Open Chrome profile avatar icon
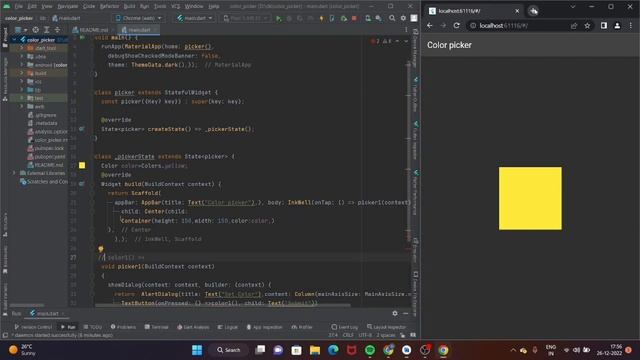 click(x=617, y=26)
